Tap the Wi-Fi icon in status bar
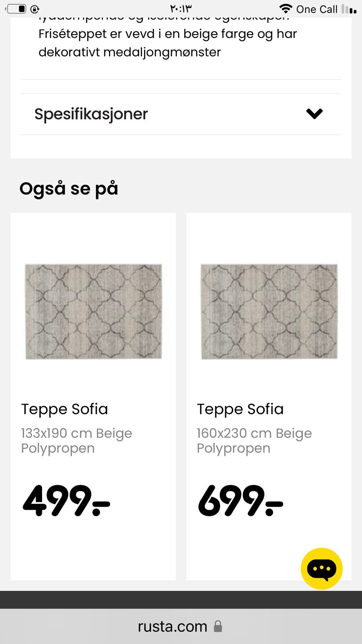 (286, 9)
